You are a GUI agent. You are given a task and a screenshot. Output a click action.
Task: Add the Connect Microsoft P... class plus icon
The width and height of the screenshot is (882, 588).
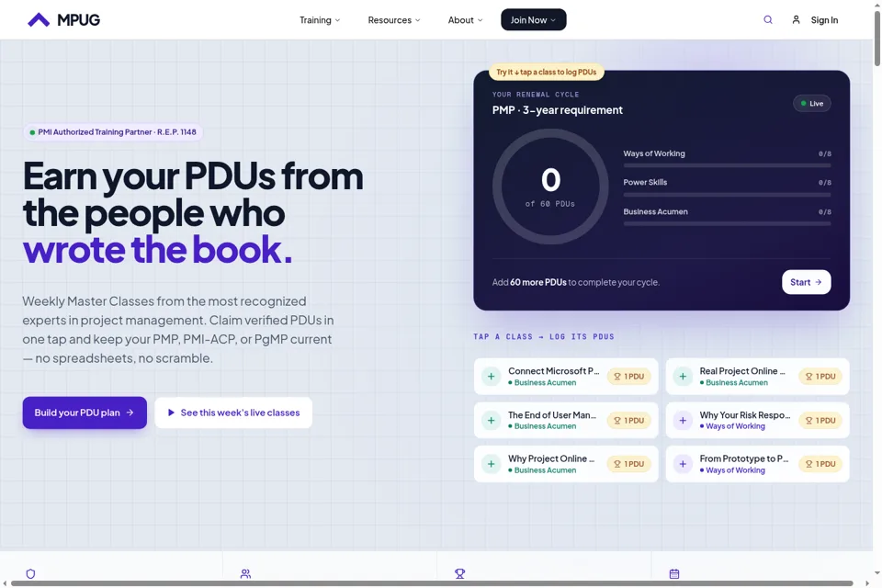pyautogui.click(x=491, y=377)
